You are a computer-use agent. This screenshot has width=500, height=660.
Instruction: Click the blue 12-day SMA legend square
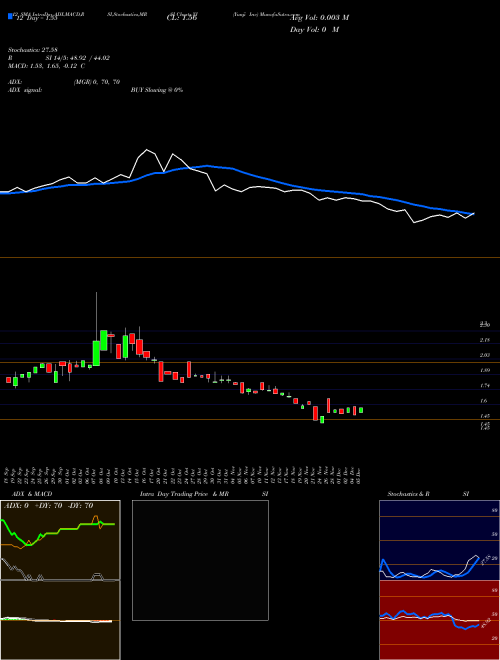(x=10, y=16)
